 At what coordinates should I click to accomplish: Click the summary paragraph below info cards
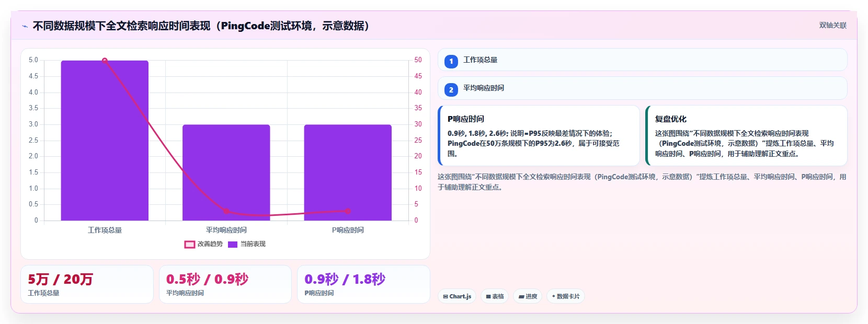coord(642,182)
